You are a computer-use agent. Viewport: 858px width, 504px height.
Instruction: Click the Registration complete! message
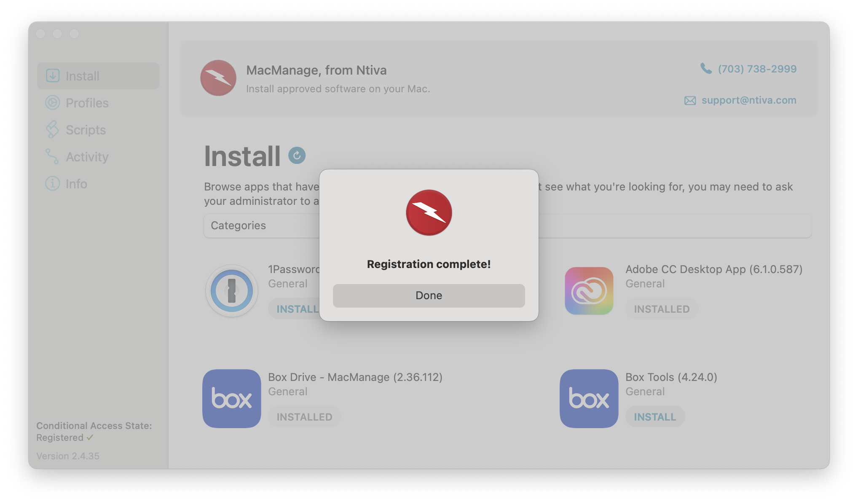pyautogui.click(x=429, y=264)
